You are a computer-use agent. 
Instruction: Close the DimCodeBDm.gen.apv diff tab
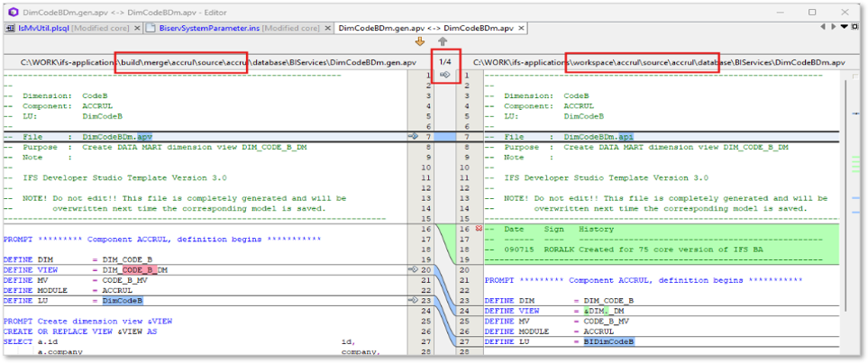click(521, 28)
